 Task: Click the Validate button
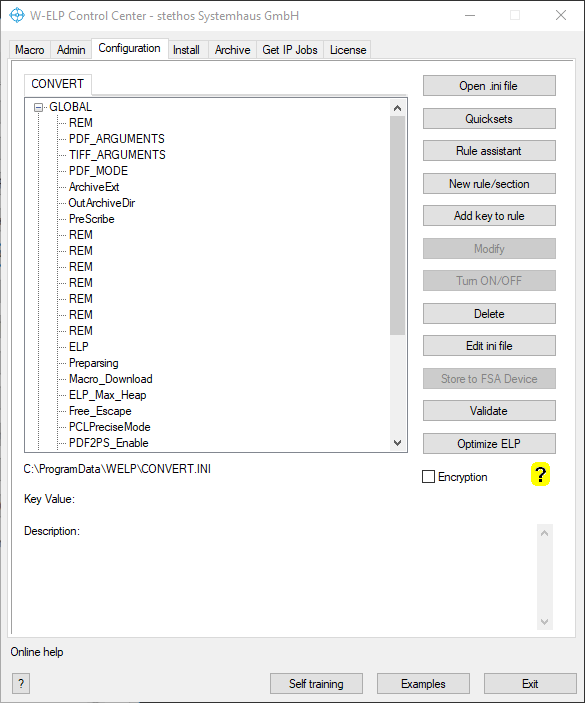[489, 411]
